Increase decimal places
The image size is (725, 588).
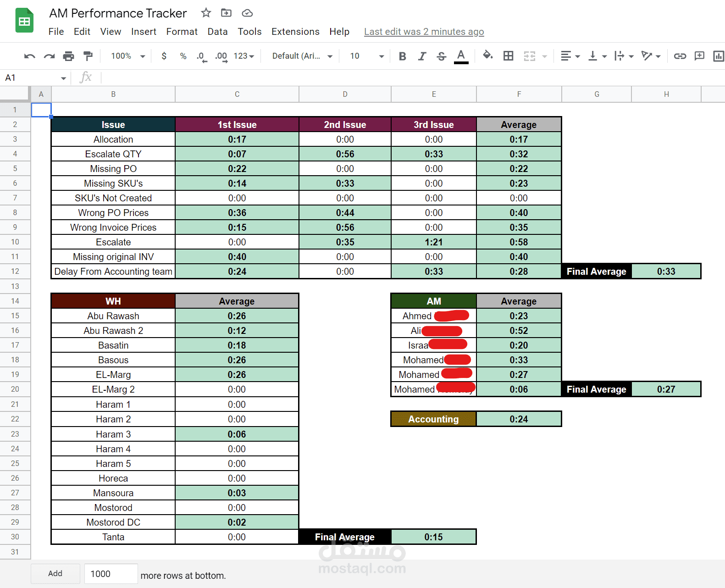point(221,56)
